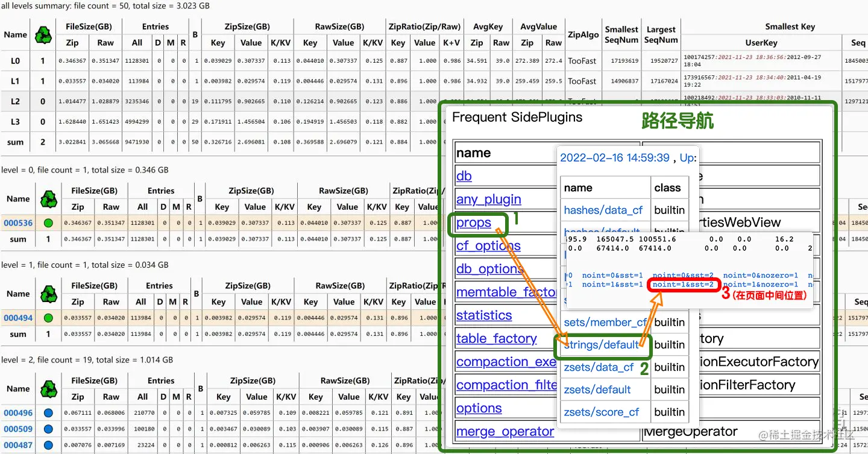
Task: Click the green circle beside file 000494
Action: coord(49,318)
